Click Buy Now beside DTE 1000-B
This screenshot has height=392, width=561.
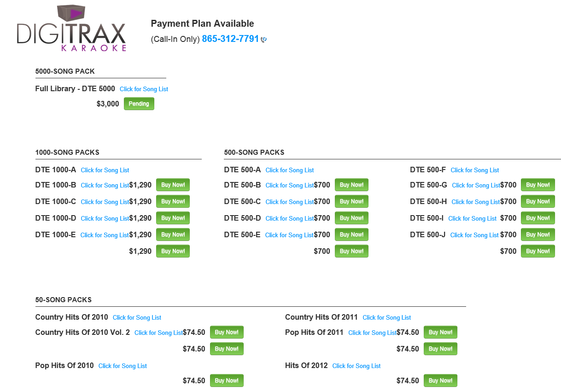(173, 185)
